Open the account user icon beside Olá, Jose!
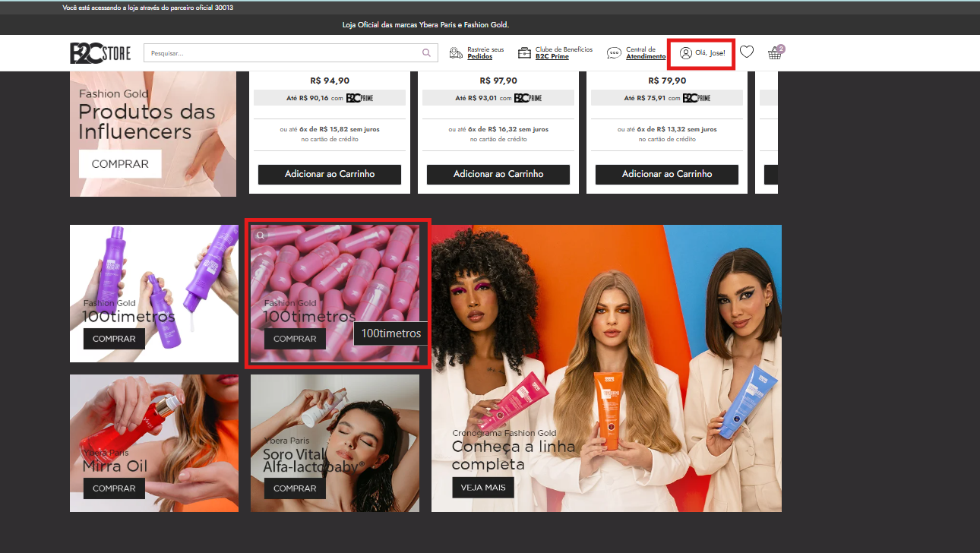This screenshot has width=980, height=553. pyautogui.click(x=686, y=53)
